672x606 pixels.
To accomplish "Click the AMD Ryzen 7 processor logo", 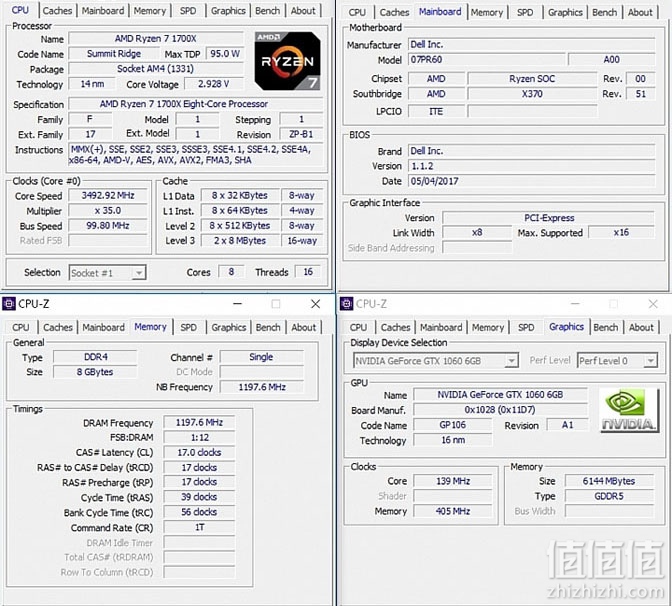I will (288, 60).
